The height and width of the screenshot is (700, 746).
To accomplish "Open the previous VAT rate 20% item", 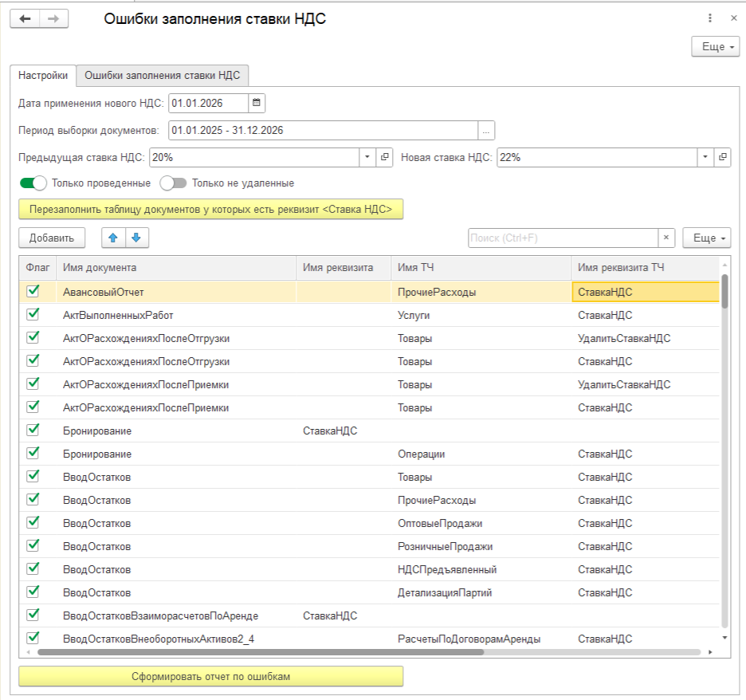I will pos(385,157).
